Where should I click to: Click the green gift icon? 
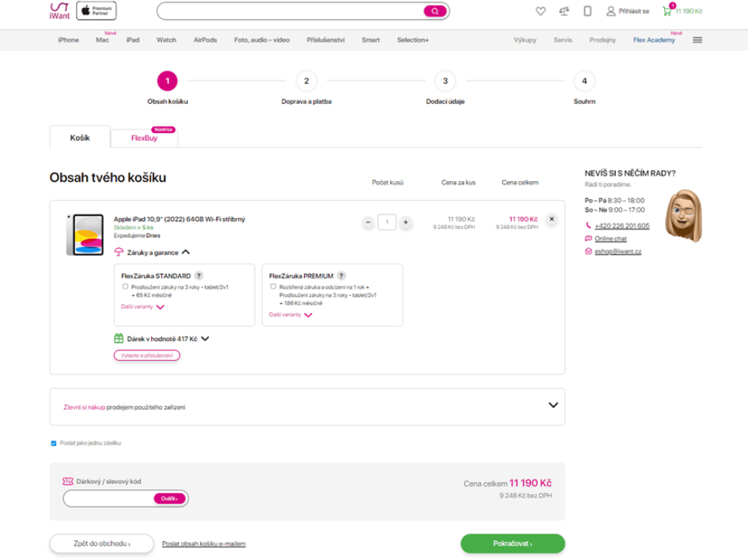click(x=119, y=339)
